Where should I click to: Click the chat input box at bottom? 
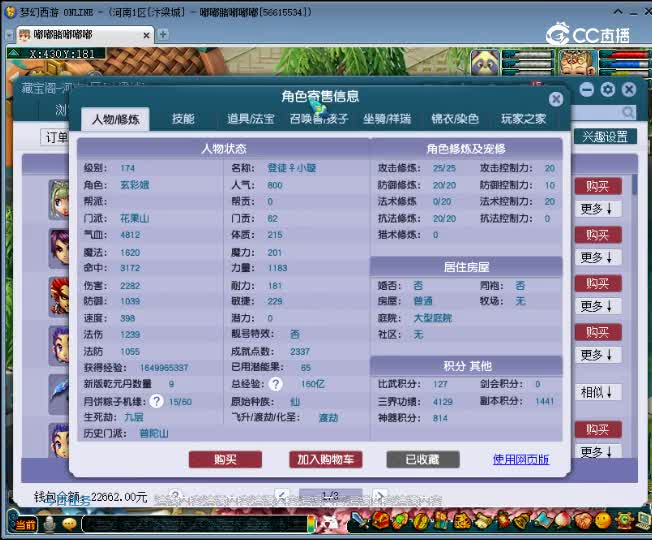(196, 525)
